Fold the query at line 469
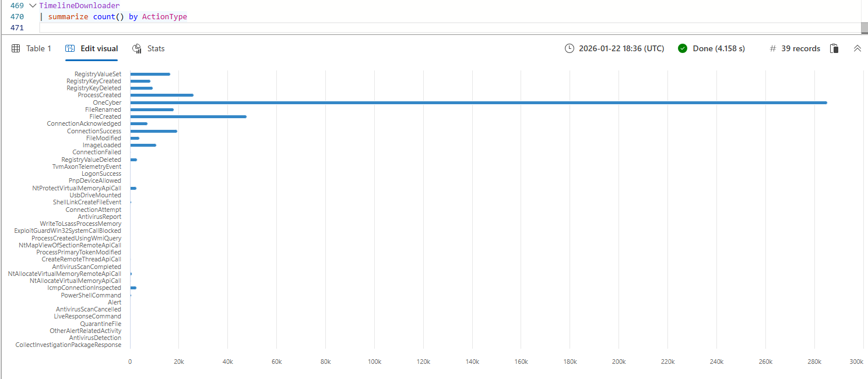The width and height of the screenshot is (868, 379). point(33,5)
